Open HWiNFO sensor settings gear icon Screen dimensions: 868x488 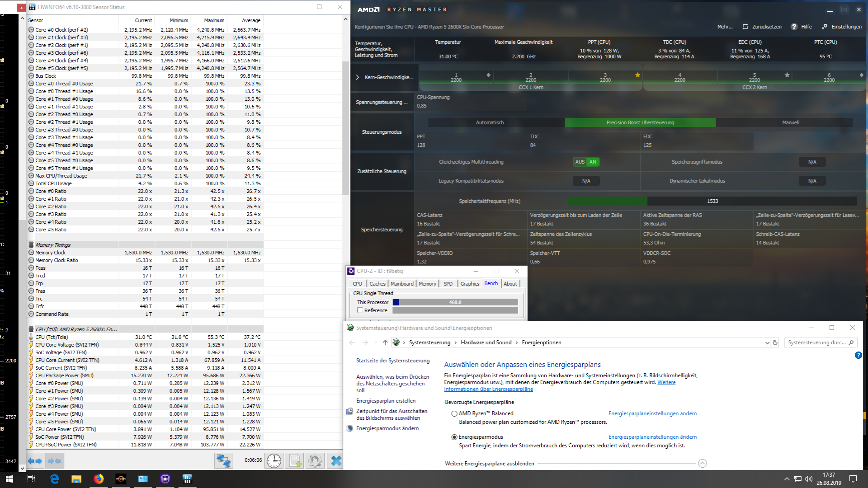point(315,461)
